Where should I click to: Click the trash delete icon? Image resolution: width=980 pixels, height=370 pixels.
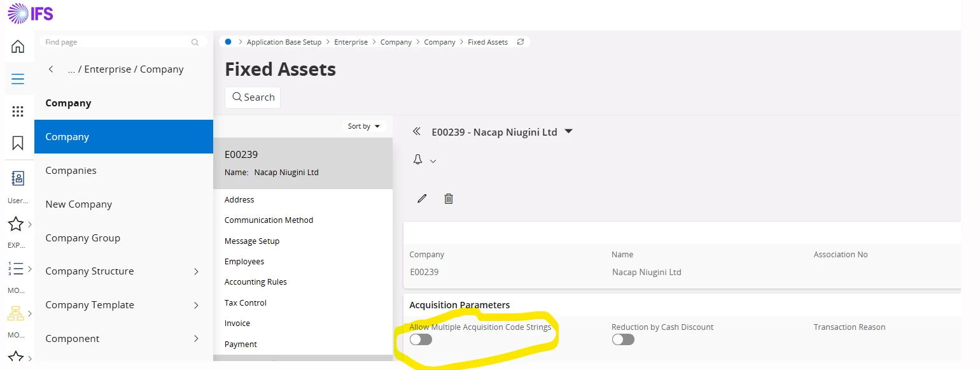(449, 199)
